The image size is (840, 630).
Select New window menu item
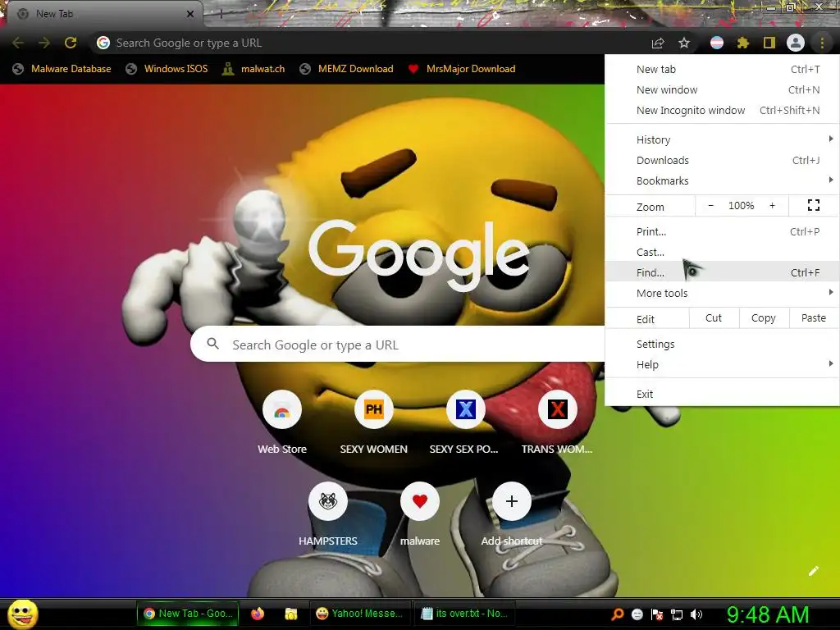point(722,89)
